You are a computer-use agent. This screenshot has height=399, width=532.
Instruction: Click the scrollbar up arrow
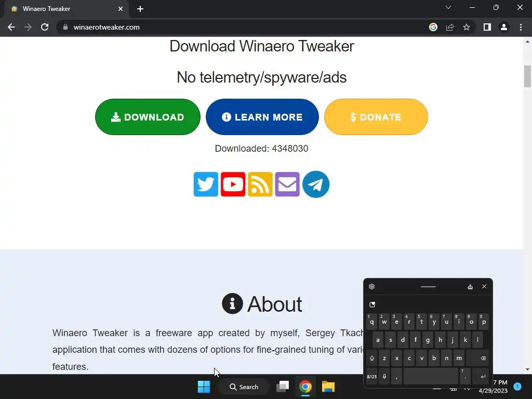(x=527, y=42)
